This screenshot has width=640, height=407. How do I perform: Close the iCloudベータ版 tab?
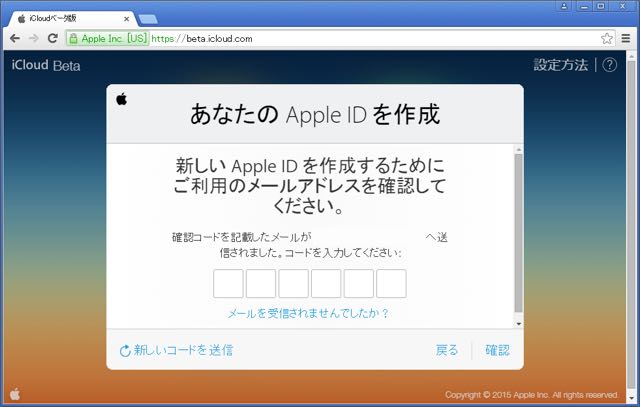click(x=126, y=19)
